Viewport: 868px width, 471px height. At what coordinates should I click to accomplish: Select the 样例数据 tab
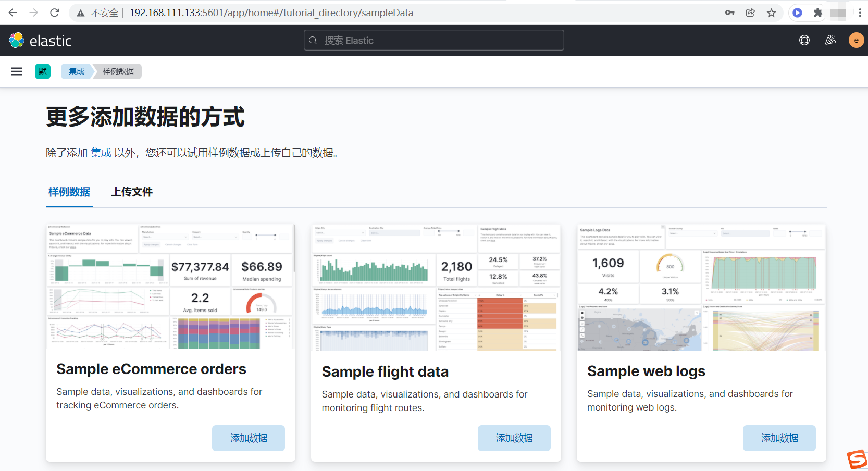click(x=69, y=192)
